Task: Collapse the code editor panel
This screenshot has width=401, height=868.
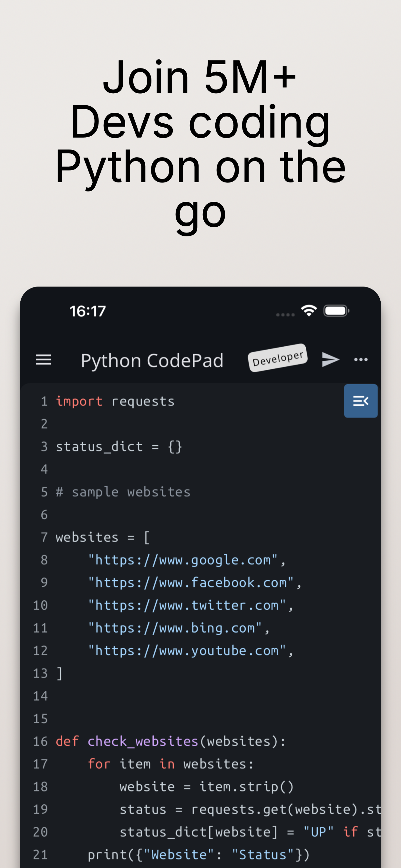Action: click(361, 401)
